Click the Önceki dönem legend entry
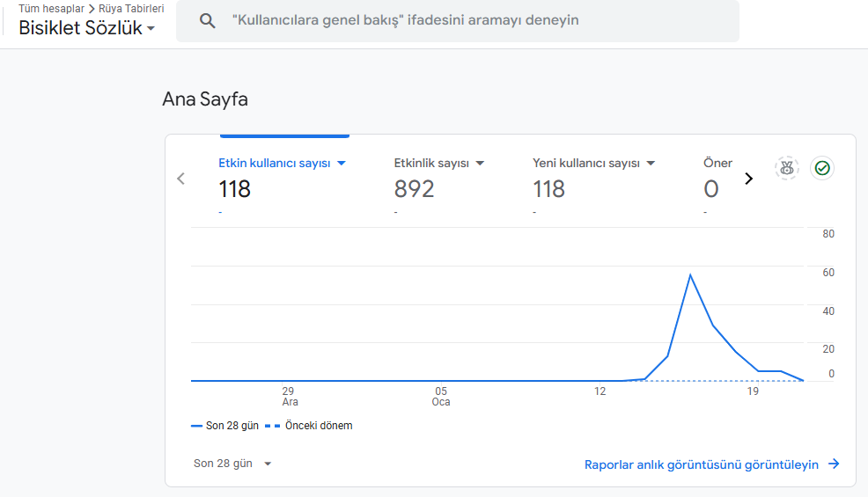This screenshot has height=497, width=868. point(309,426)
